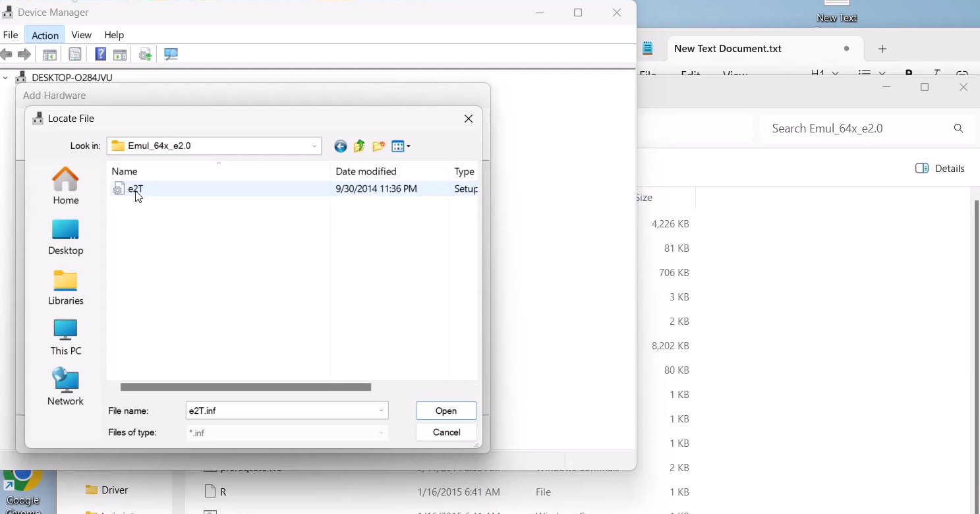The height and width of the screenshot is (514, 980).
Task: Click the Back arrow in Locate File dialog
Action: pos(340,146)
